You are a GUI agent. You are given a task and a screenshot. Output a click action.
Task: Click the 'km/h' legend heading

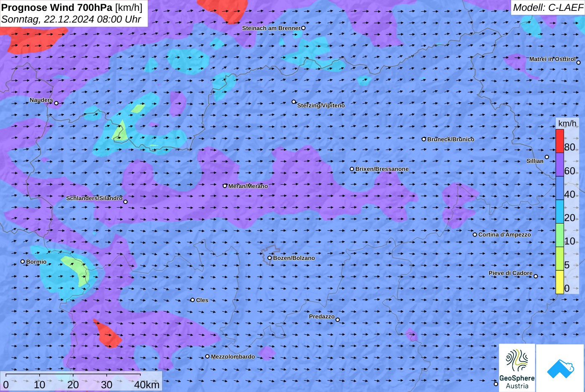[567, 123]
